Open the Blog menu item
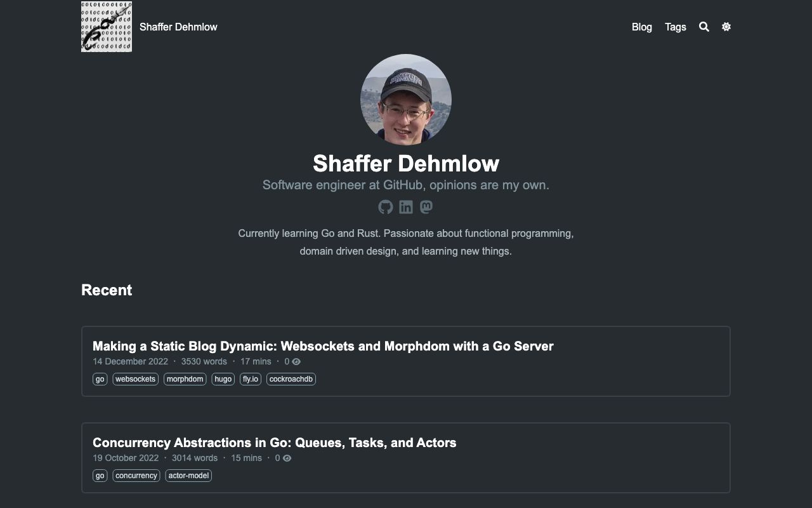This screenshot has width=812, height=508. [x=641, y=27]
